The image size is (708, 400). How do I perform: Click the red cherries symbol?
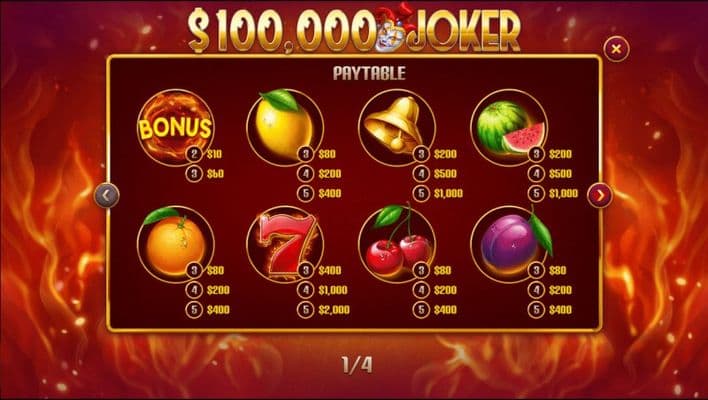tap(396, 242)
